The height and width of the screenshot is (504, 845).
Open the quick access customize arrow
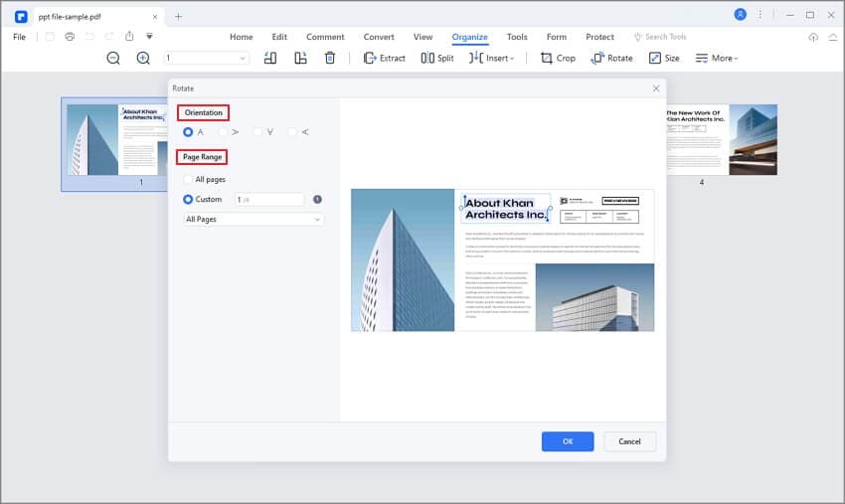tap(149, 36)
